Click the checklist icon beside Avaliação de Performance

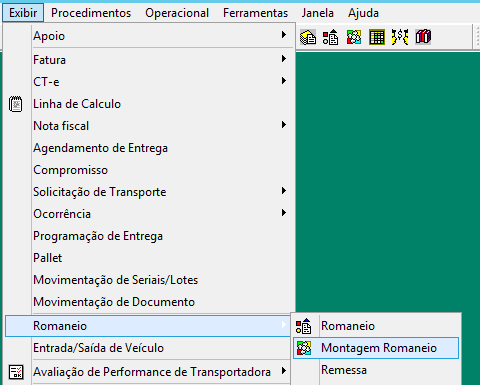click(16, 372)
